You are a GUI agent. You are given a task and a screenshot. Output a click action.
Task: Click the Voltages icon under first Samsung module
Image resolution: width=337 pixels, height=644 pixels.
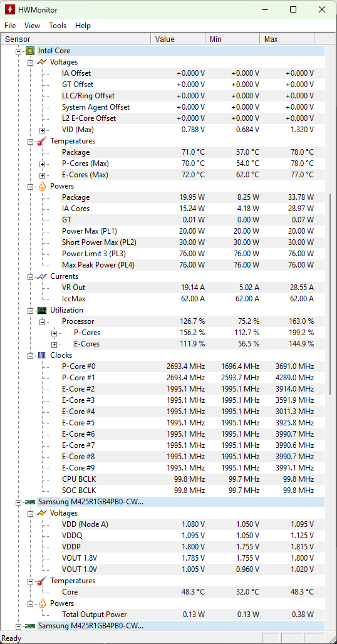tap(42, 513)
